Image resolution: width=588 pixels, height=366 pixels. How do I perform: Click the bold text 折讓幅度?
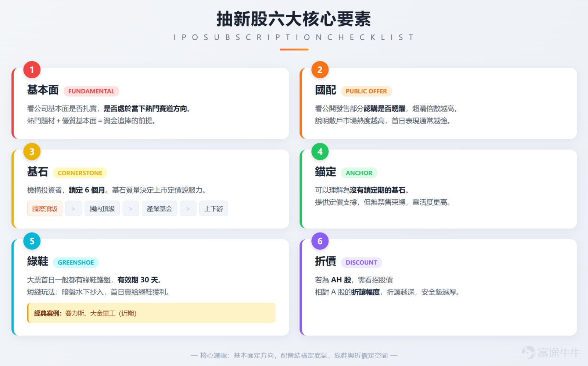point(366,292)
